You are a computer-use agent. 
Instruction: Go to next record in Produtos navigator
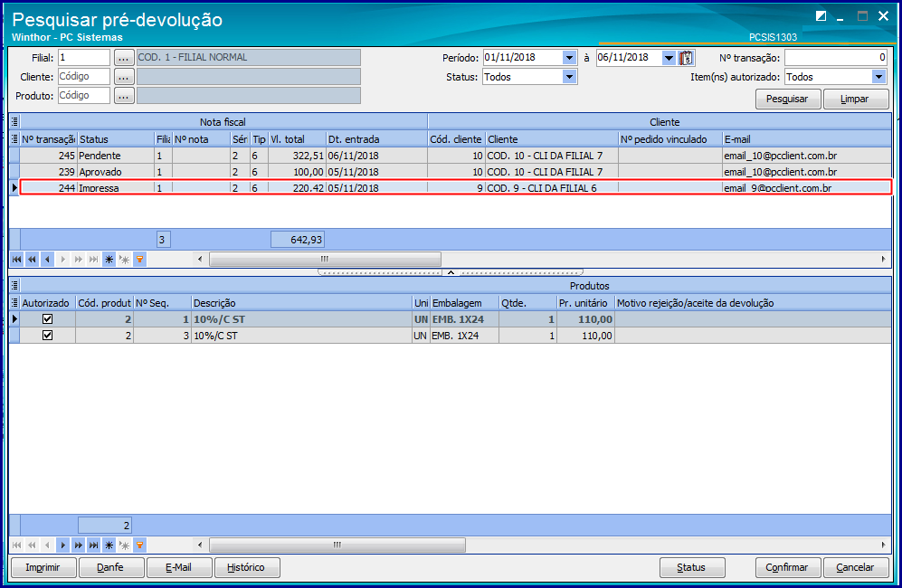pos(62,545)
